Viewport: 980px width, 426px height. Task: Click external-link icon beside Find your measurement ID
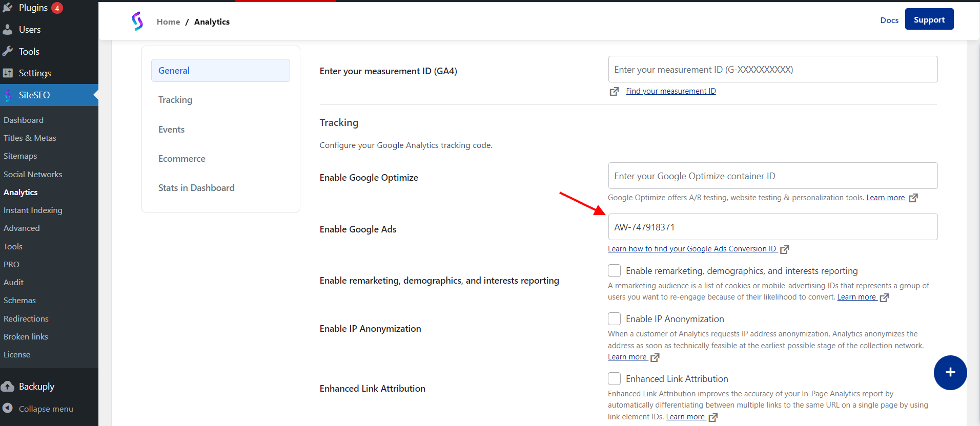[x=614, y=91]
